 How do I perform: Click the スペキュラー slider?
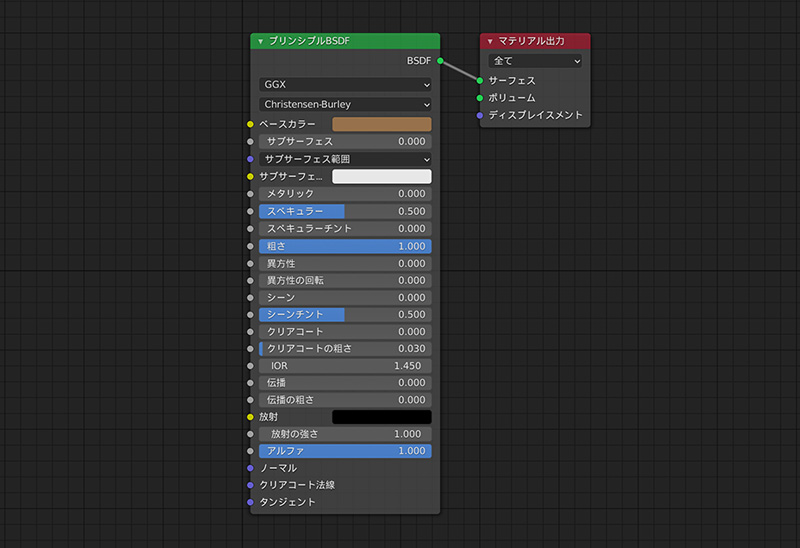(x=345, y=211)
